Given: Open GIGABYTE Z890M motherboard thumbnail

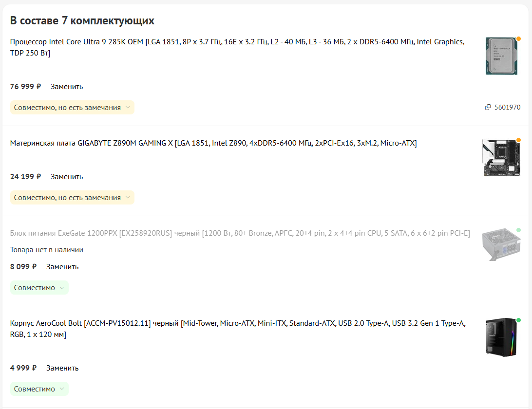Looking at the screenshot, I should pyautogui.click(x=501, y=157).
